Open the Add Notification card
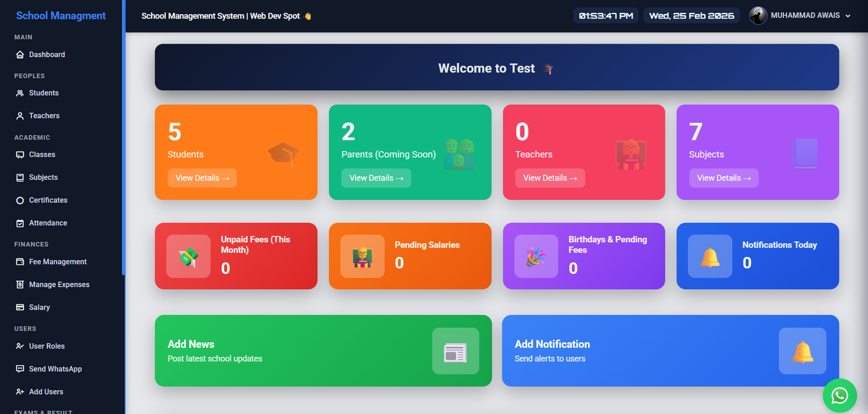The height and width of the screenshot is (414, 868). [x=671, y=351]
